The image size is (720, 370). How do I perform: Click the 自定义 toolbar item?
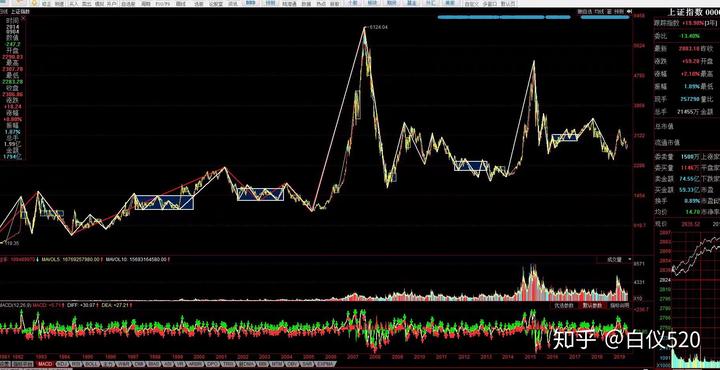(471, 4)
